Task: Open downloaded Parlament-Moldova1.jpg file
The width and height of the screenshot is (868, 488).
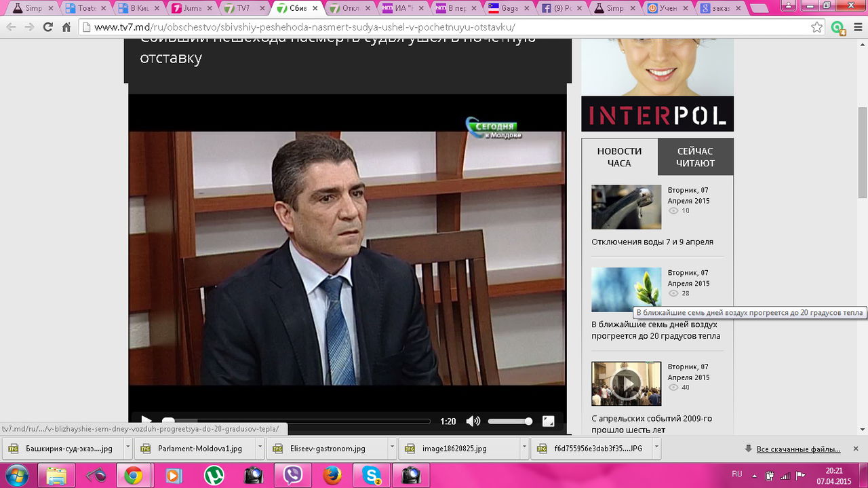Action: 195,449
